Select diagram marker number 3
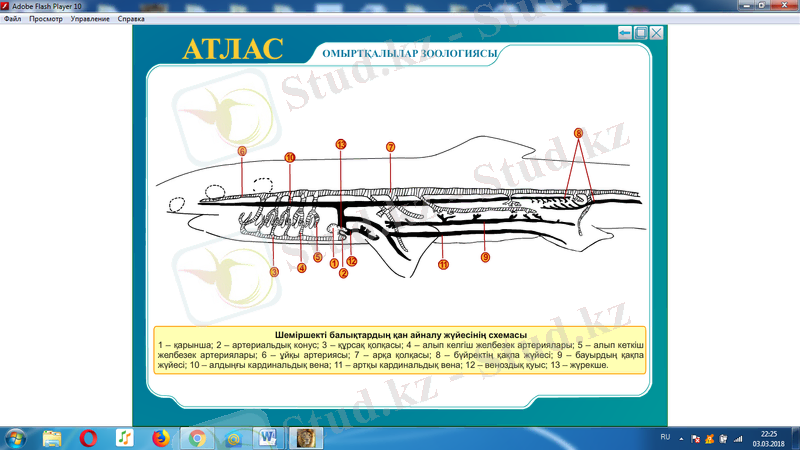 (274, 272)
